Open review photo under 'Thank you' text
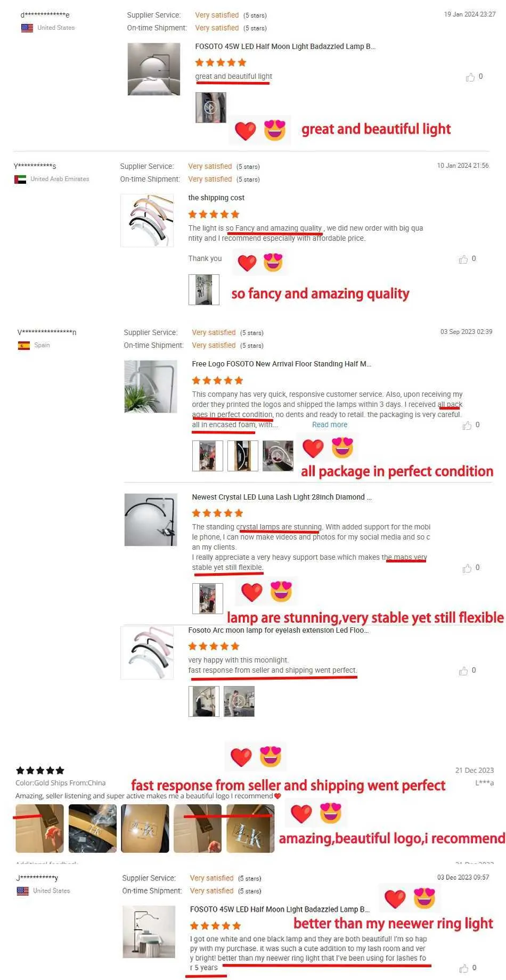 point(204,290)
